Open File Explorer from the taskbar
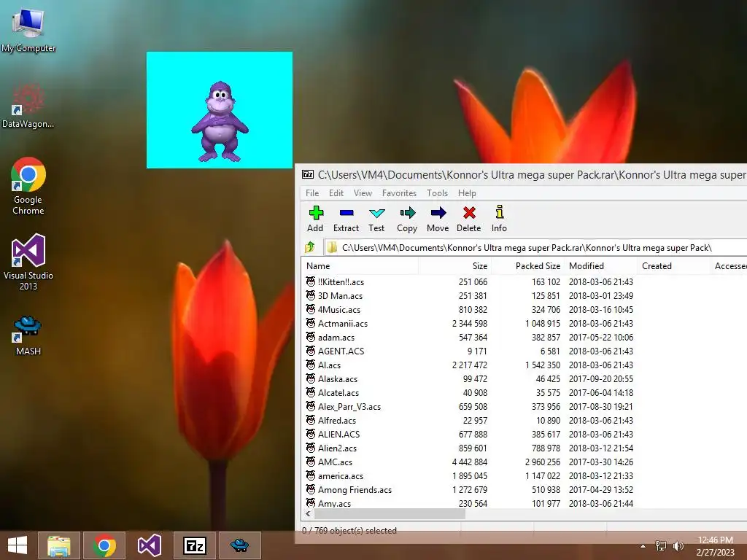 point(58,545)
